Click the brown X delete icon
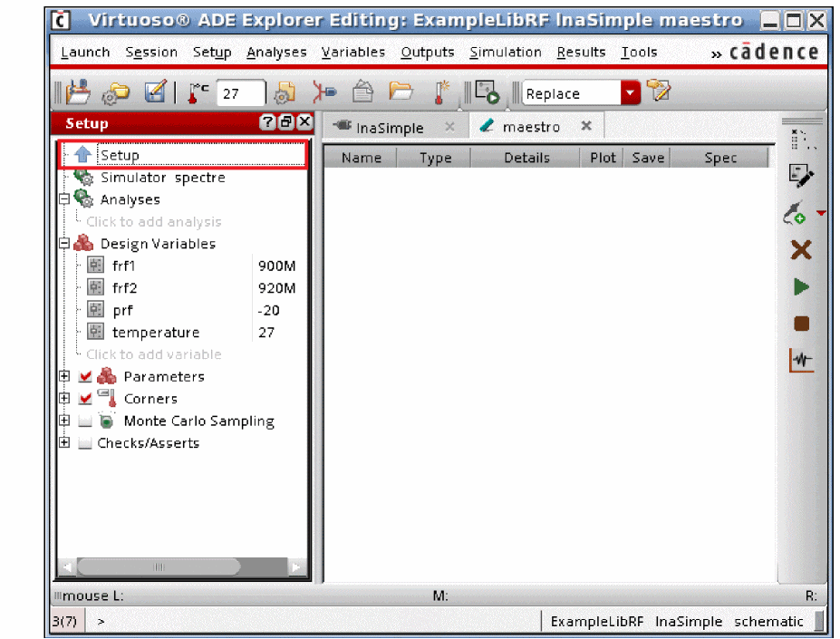 (801, 250)
